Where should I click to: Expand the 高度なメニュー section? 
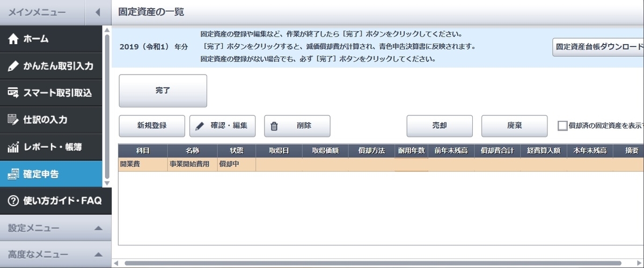98,255
